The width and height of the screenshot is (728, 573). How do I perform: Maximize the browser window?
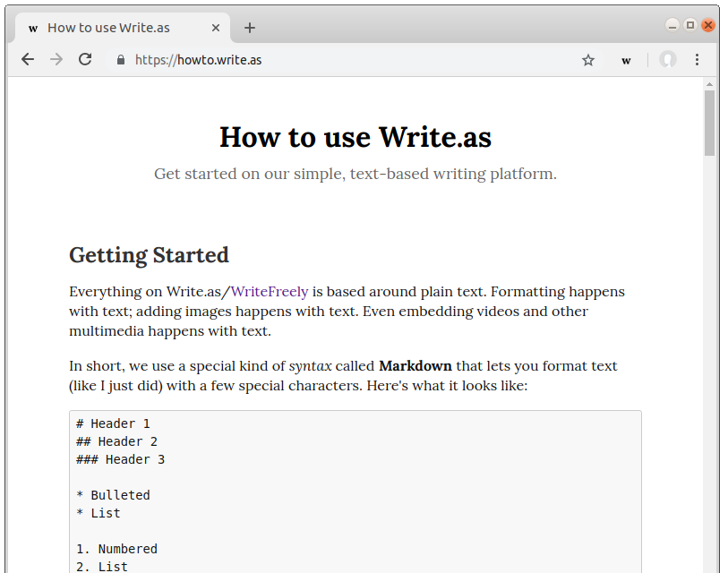(x=689, y=25)
